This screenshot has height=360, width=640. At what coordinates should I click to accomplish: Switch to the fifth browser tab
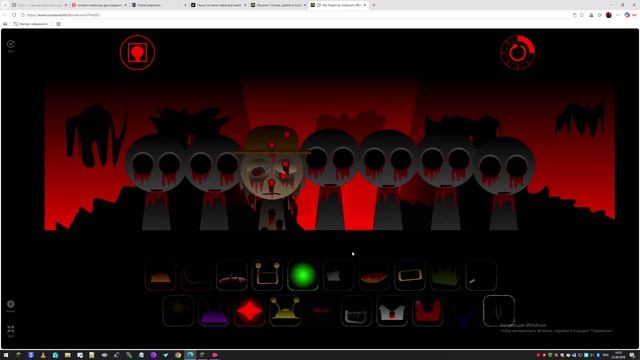point(278,5)
